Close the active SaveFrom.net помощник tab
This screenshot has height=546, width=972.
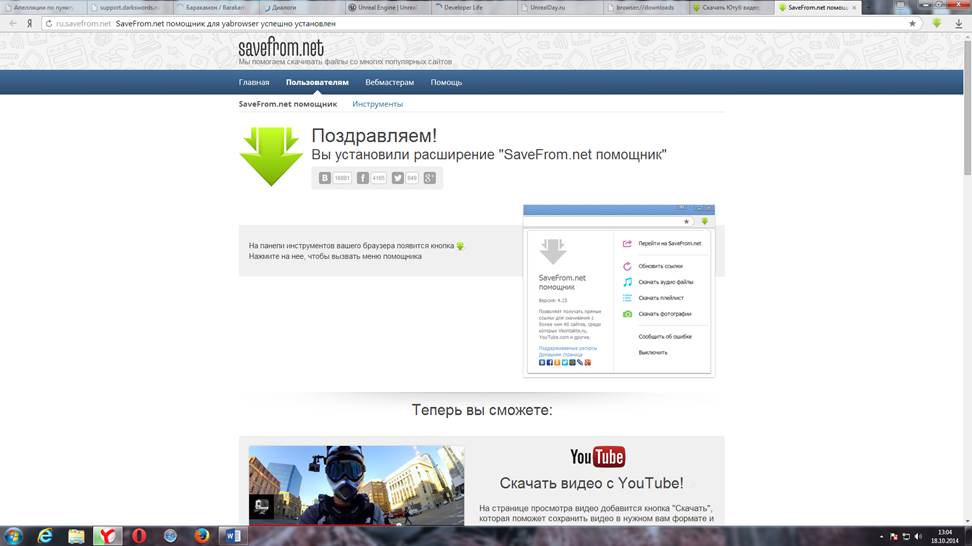click(854, 7)
